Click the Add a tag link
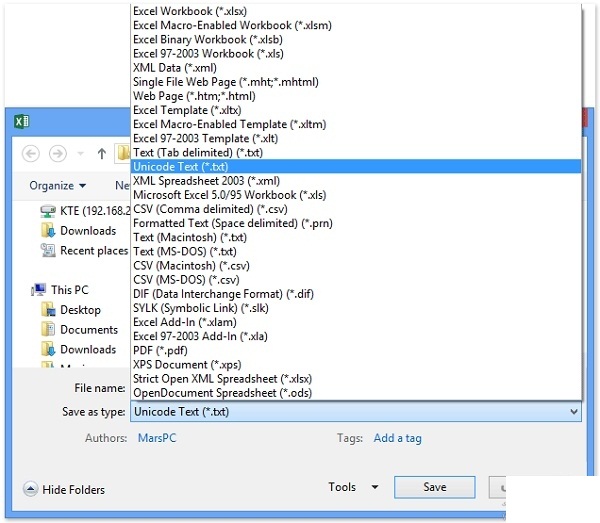 (397, 438)
